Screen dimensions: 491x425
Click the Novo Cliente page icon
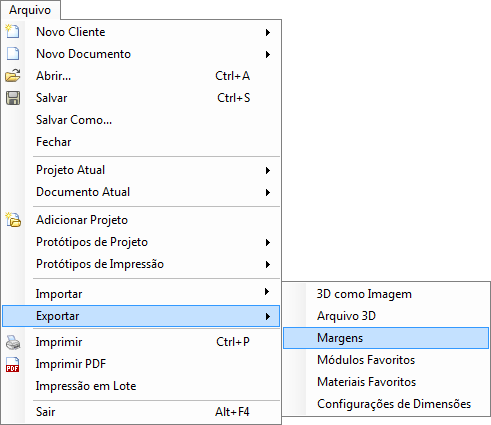point(12,31)
